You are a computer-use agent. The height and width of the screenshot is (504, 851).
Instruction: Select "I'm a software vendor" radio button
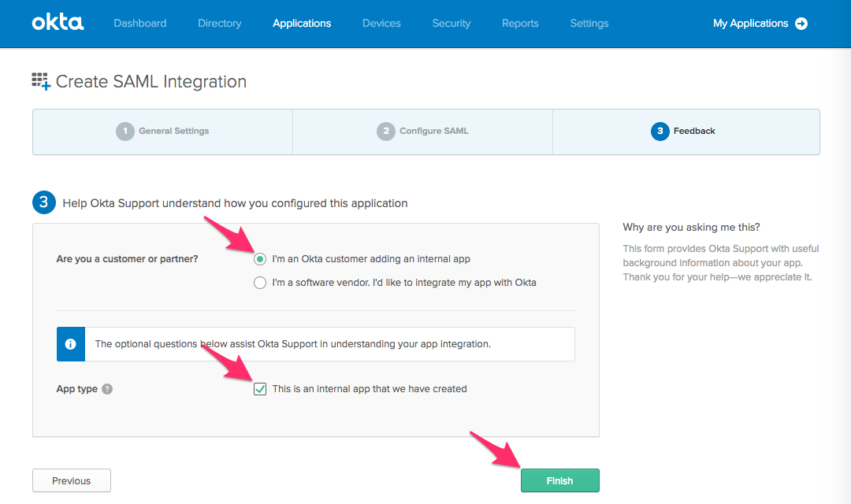click(x=260, y=283)
